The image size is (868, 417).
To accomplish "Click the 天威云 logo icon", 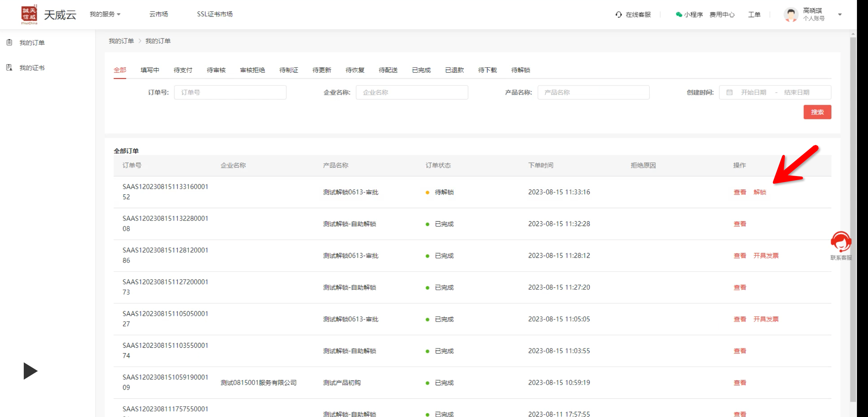I will pyautogui.click(x=29, y=14).
